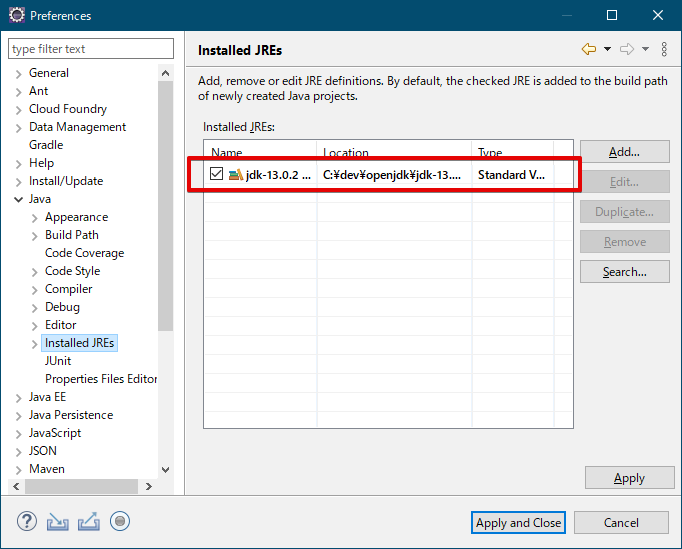This screenshot has height=549, width=682.
Task: Click the Search... button
Action: (625, 272)
